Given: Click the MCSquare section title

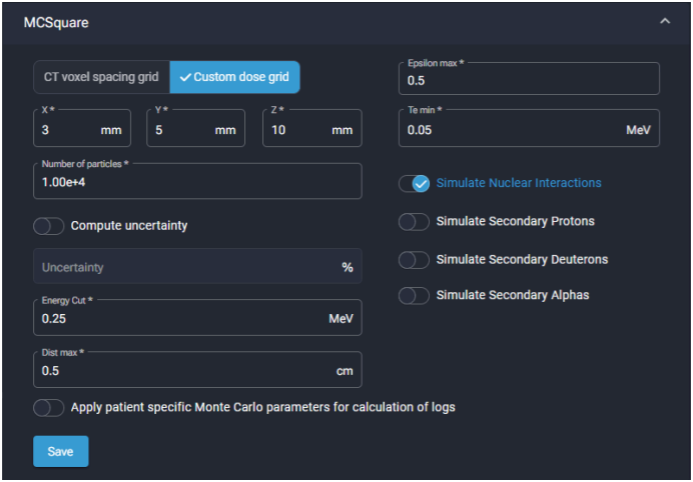Looking at the screenshot, I should [x=51, y=21].
